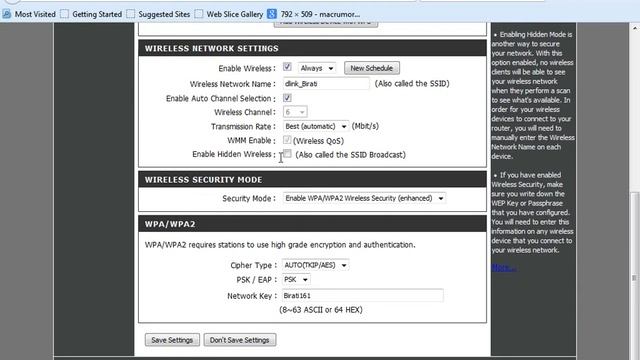Image resolution: width=640 pixels, height=360 pixels.
Task: Click the '(Also called the SSID)' note
Action: coord(412,84)
